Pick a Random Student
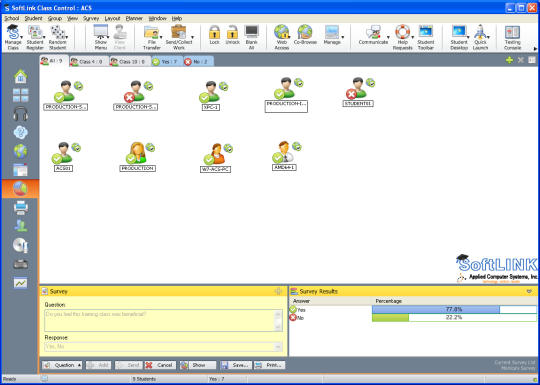 tap(58, 37)
